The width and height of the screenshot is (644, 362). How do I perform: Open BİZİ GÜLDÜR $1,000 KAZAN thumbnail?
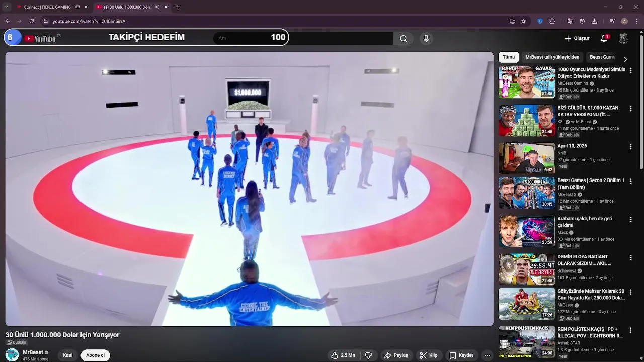(527, 120)
